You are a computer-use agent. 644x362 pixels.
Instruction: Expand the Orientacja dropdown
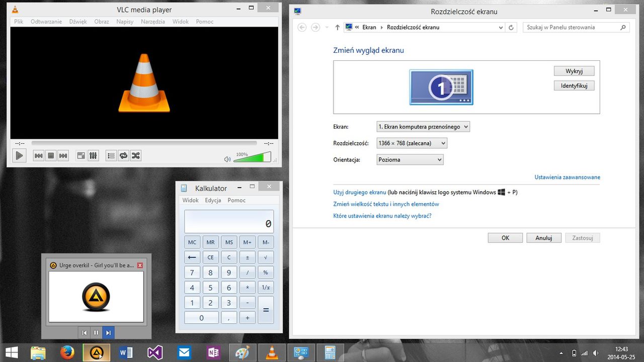pos(410,159)
